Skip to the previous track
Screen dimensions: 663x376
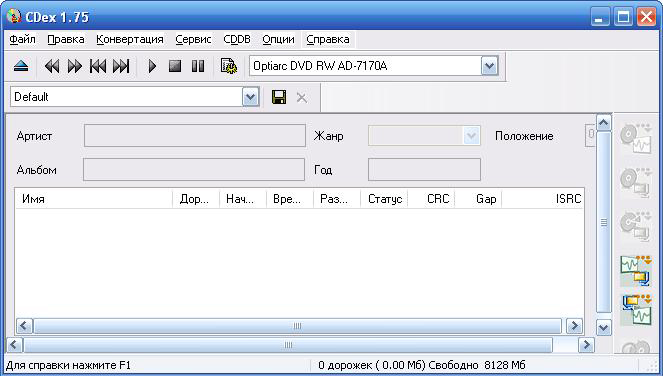[x=98, y=66]
